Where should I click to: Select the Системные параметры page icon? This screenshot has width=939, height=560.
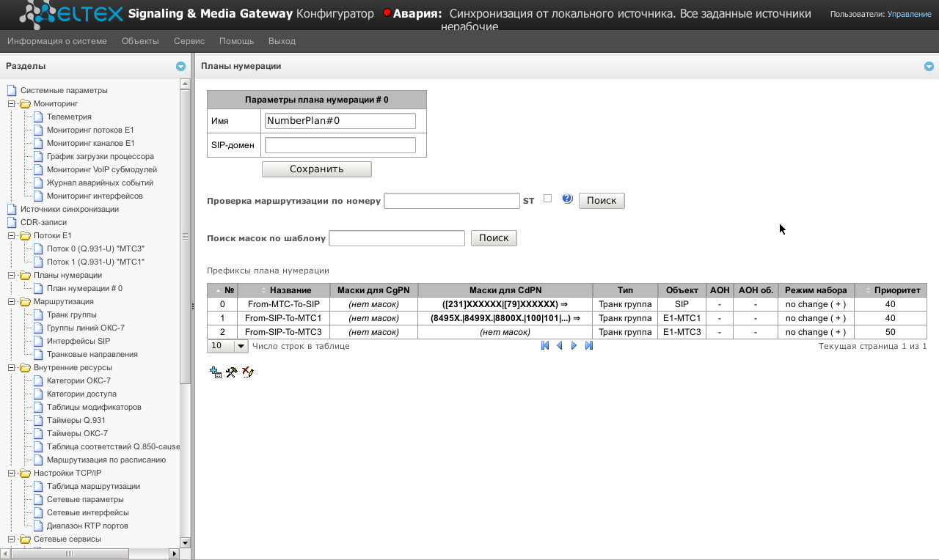point(12,90)
